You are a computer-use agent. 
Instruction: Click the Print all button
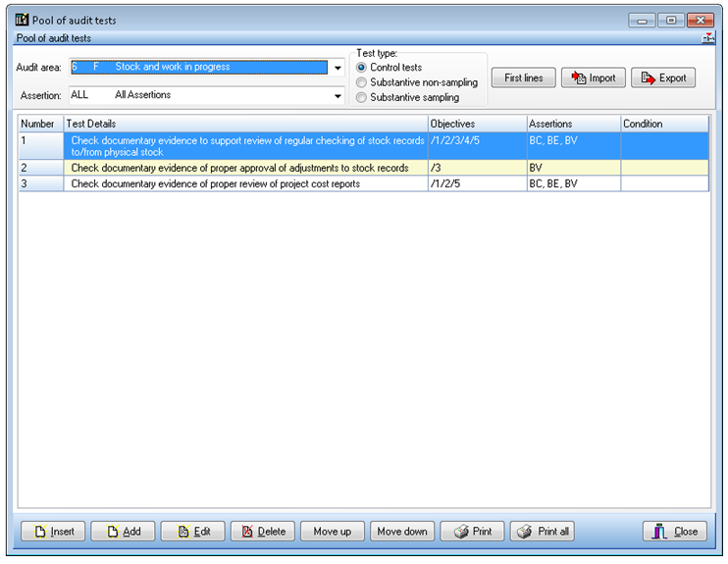click(x=543, y=531)
